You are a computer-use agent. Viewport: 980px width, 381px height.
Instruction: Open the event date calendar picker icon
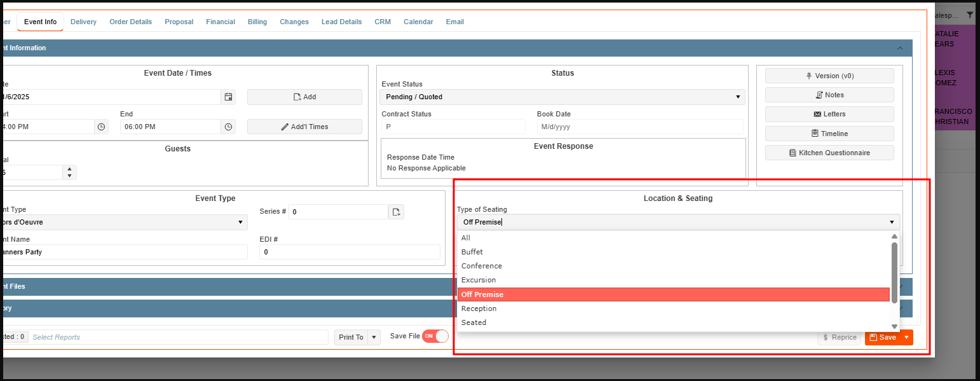click(x=228, y=97)
